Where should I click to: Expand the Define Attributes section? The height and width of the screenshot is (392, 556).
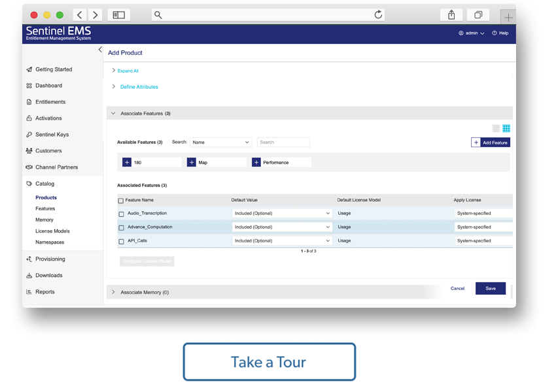click(139, 87)
